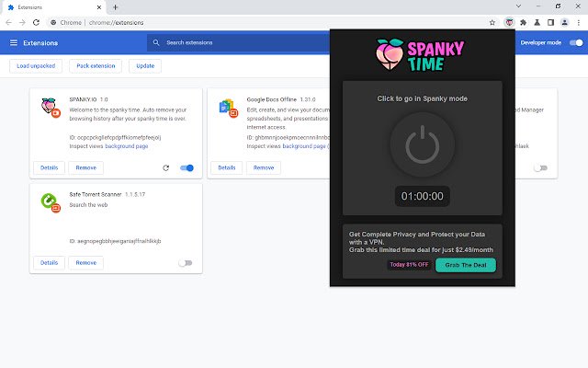Click Grab The Deal button
The height and width of the screenshot is (368, 588).
[x=466, y=265]
